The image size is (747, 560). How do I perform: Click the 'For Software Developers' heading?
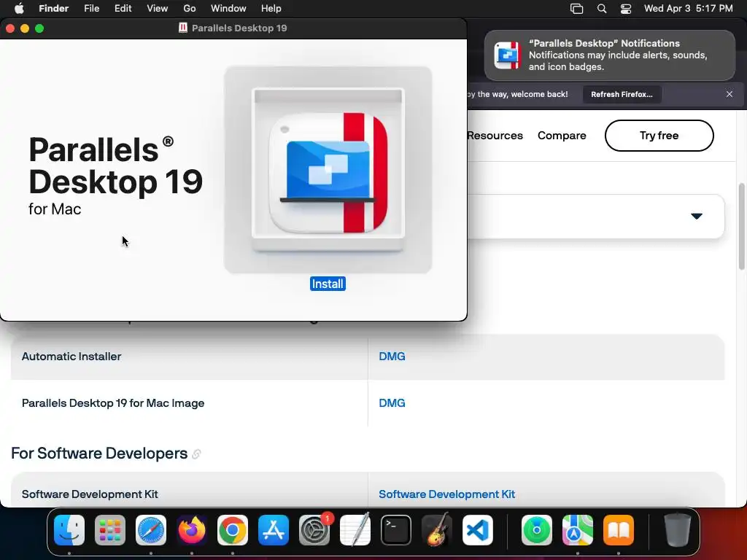99,454
